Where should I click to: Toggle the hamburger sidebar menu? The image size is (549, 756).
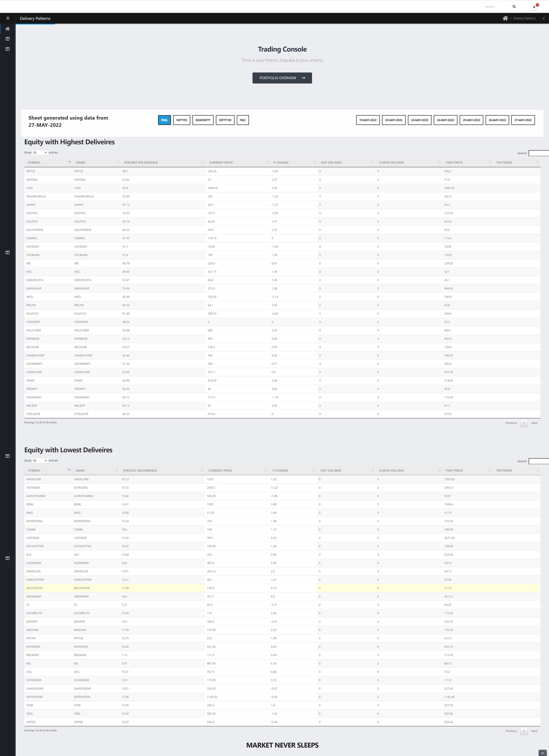click(8, 18)
